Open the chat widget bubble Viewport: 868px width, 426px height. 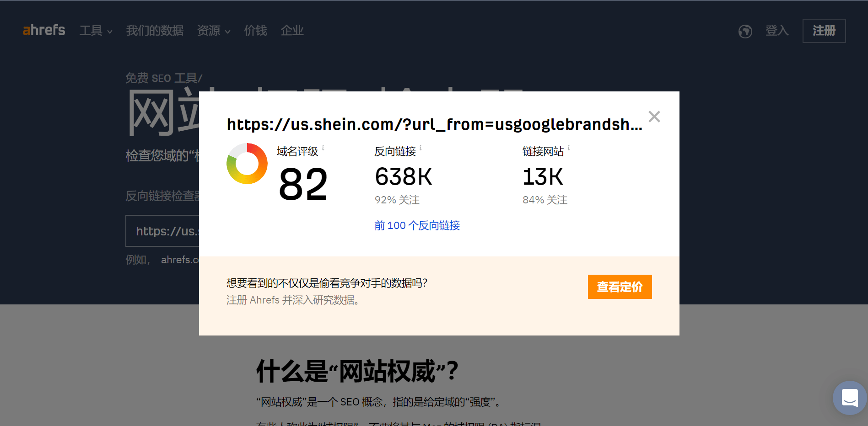(849, 398)
